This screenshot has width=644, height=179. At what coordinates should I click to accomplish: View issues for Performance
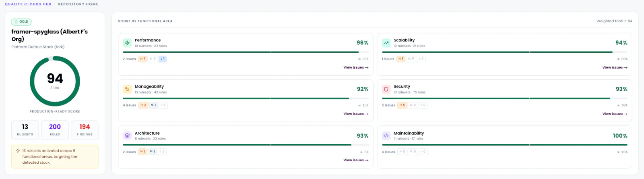click(356, 67)
